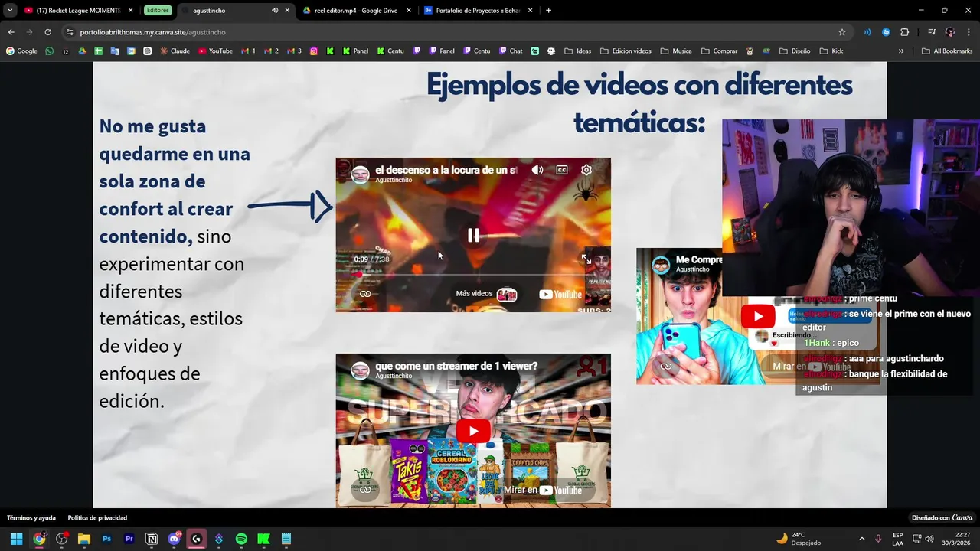Open the 'que come un streamer de 1 viewer?' title
This screenshot has width=980, height=551.
tap(456, 366)
